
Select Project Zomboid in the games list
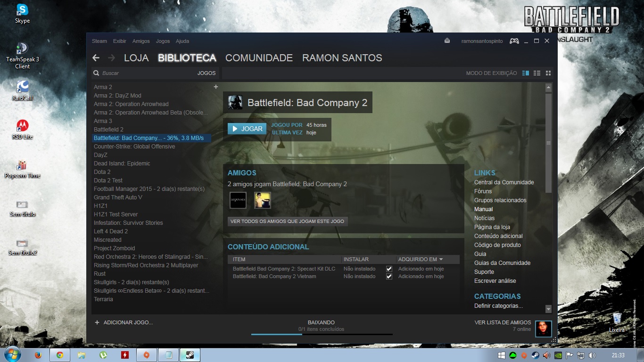click(x=115, y=248)
